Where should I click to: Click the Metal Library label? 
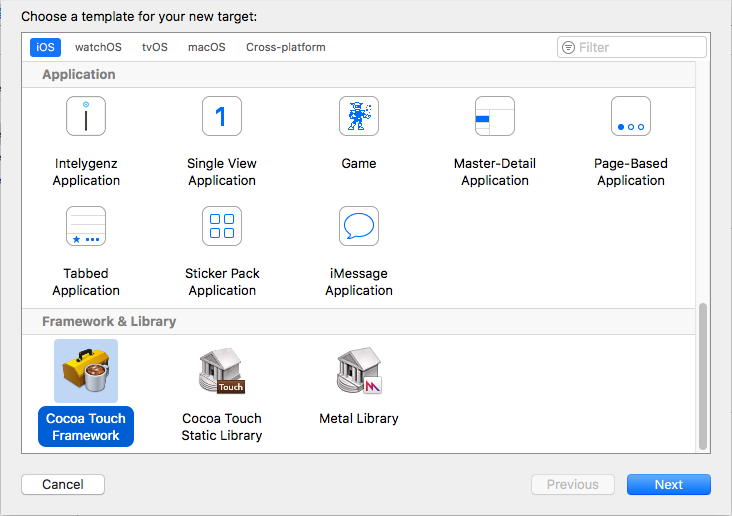coord(359,418)
